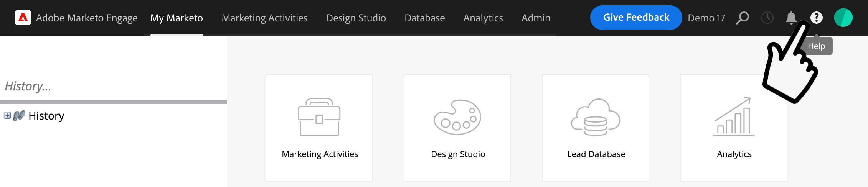Select the History tree label
The width and height of the screenshot is (868, 187).
(46, 116)
